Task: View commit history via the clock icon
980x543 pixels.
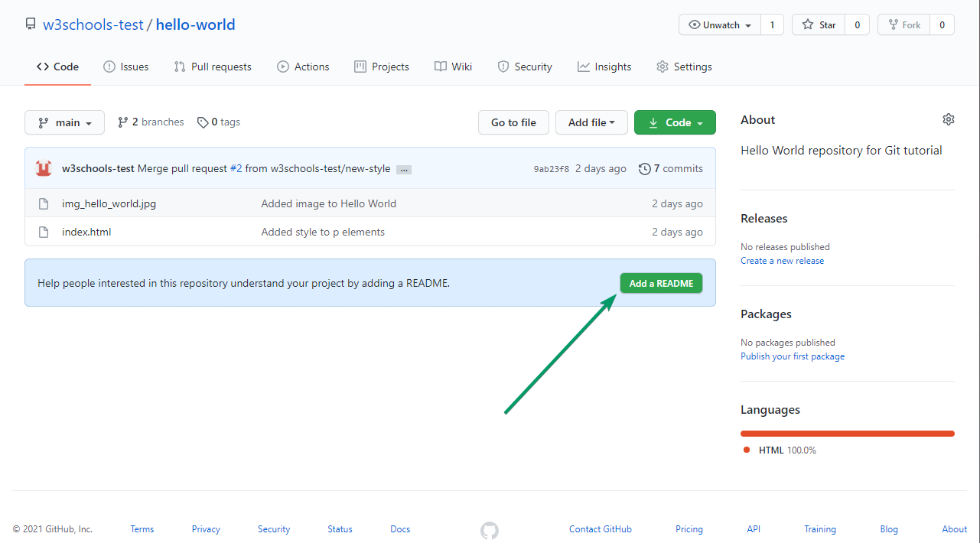Action: click(643, 168)
